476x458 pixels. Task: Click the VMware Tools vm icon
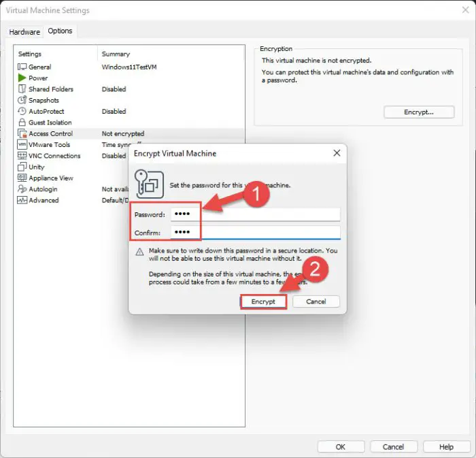(x=22, y=144)
